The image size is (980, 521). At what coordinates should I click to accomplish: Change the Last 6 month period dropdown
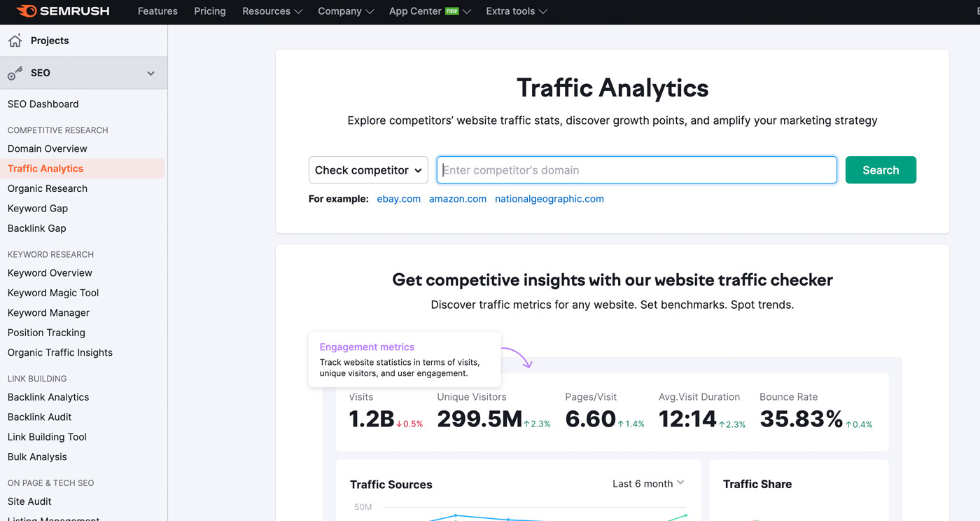tap(648, 484)
